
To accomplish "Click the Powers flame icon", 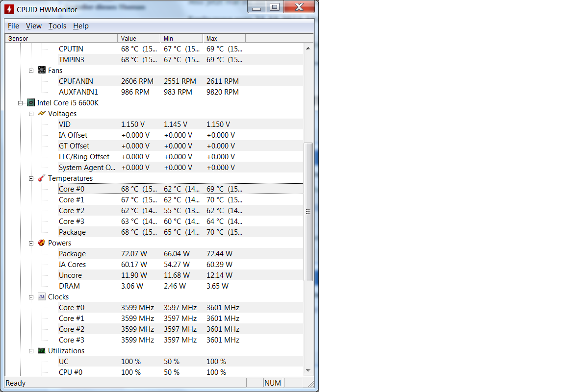I will (42, 243).
